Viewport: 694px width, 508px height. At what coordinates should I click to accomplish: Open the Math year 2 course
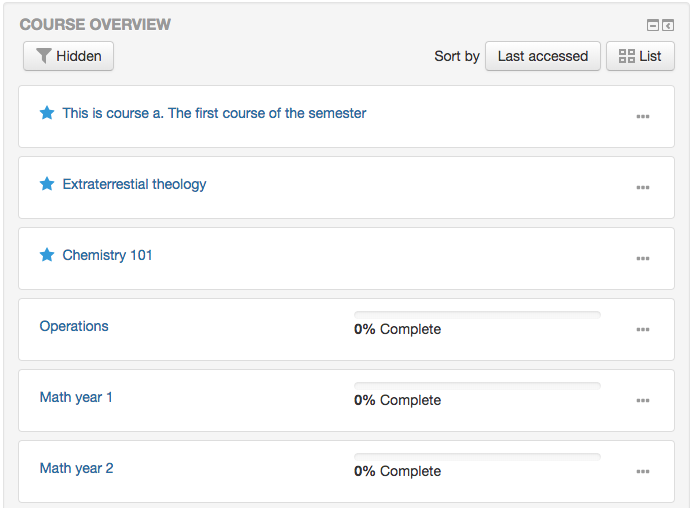(x=77, y=468)
